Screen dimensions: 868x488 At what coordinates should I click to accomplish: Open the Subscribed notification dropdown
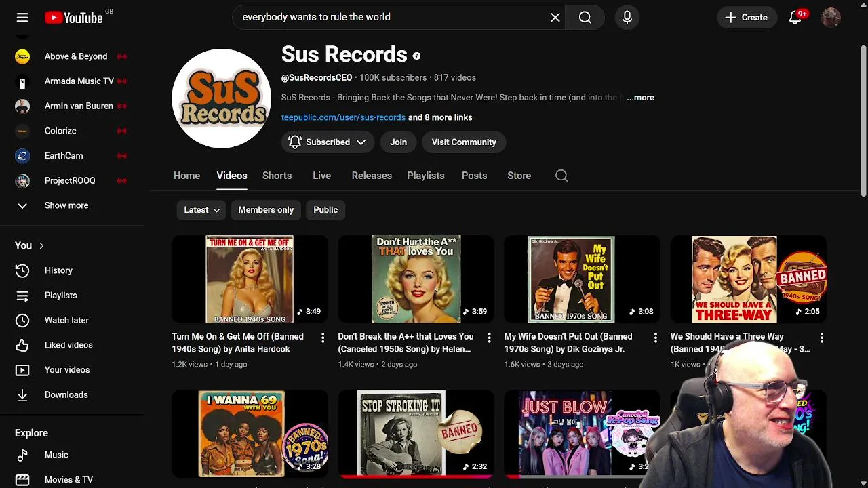point(327,142)
